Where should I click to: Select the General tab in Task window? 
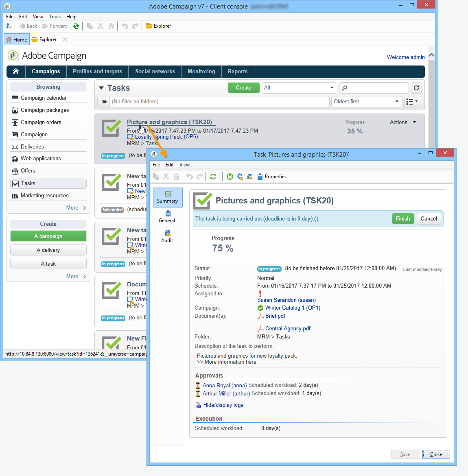(167, 216)
